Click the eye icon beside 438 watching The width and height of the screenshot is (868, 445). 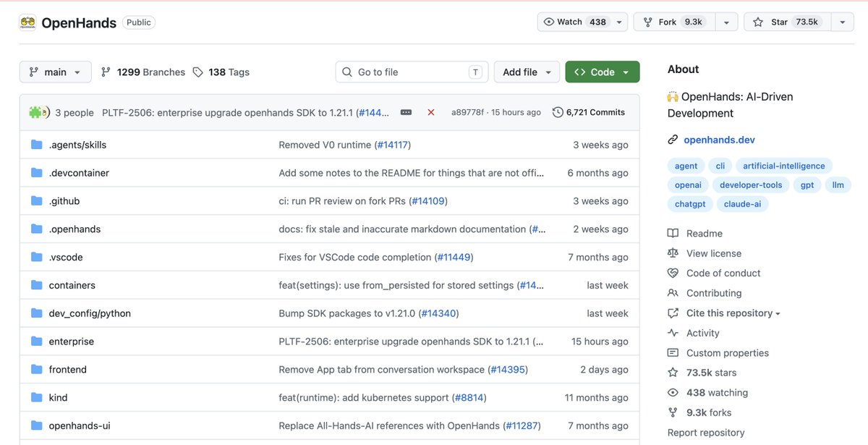pyautogui.click(x=673, y=393)
